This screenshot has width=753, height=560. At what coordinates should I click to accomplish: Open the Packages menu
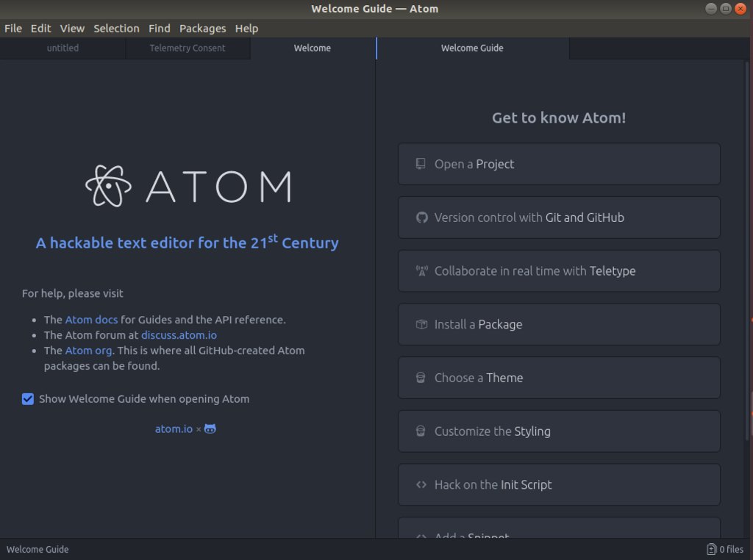point(202,29)
